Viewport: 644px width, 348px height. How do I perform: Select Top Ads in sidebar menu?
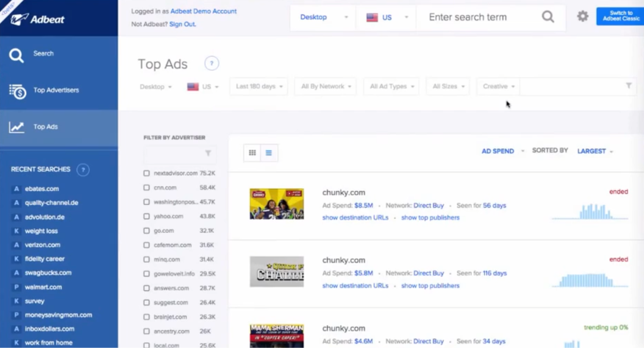click(x=59, y=128)
